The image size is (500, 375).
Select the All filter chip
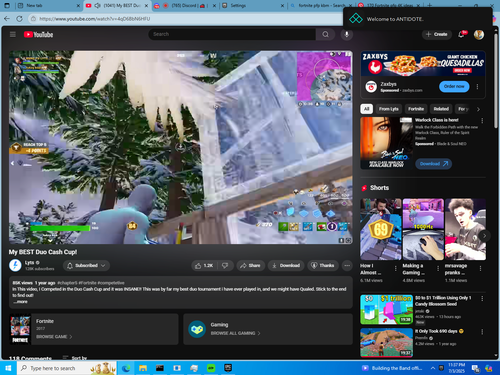[367, 109]
